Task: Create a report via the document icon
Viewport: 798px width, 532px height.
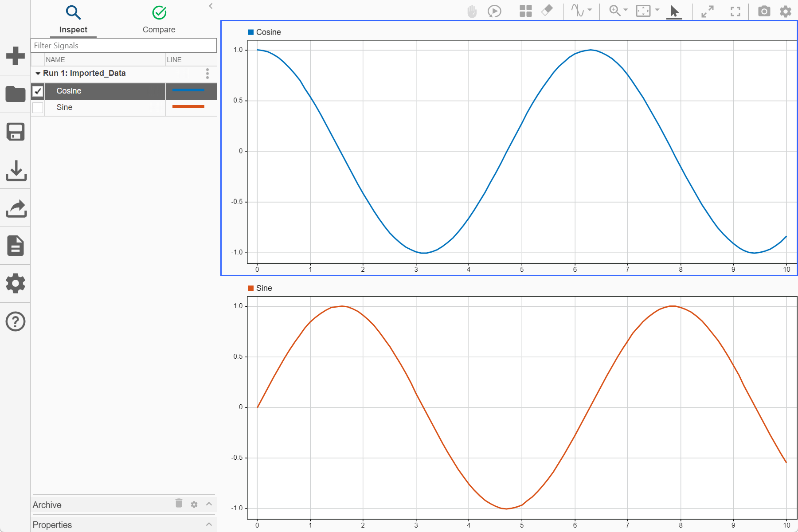Action: coord(16,245)
